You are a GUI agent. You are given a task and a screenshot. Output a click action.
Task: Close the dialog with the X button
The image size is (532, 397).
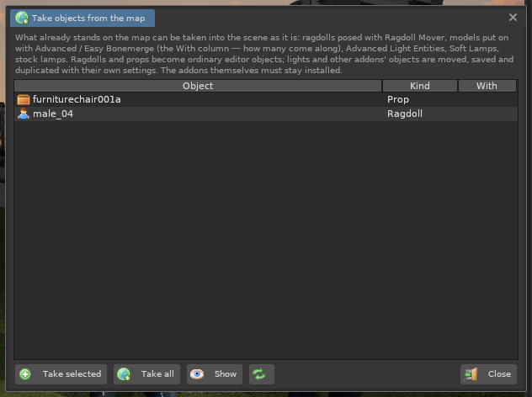[x=513, y=18]
